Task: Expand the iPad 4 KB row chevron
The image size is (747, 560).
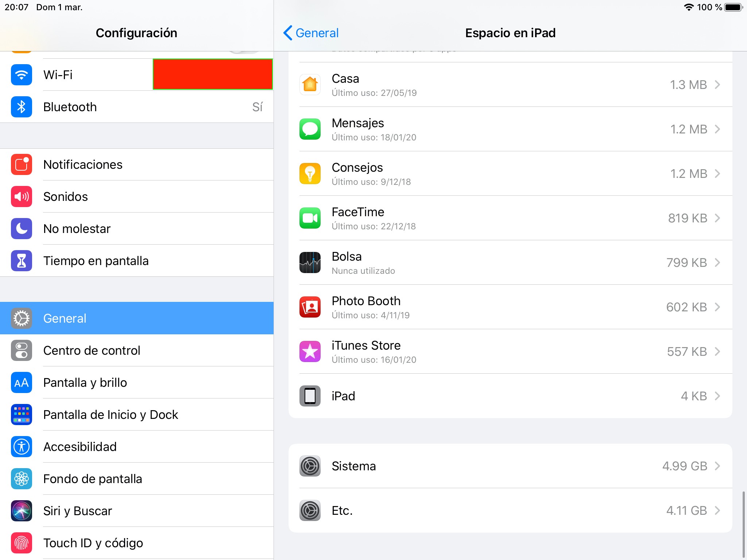Action: (x=717, y=396)
